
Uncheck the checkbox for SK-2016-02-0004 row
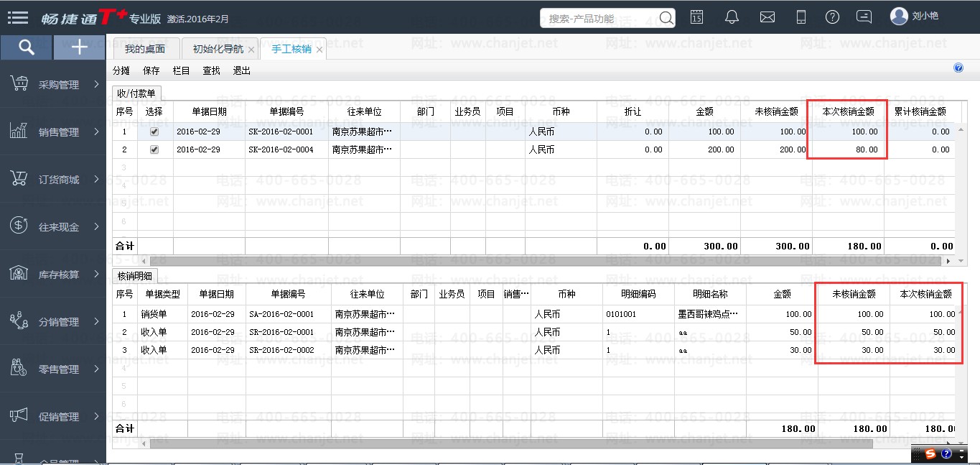154,150
